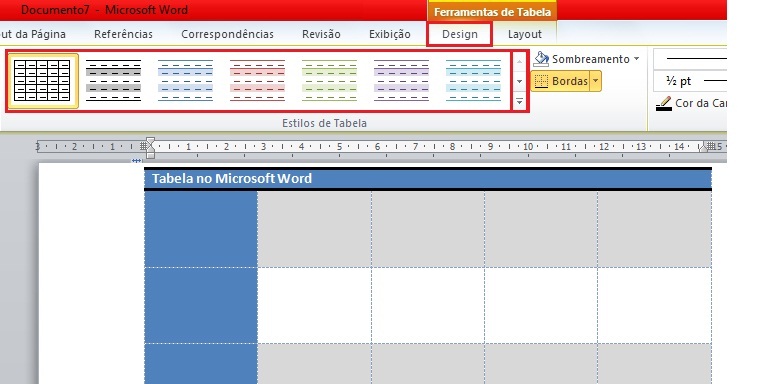
Task: Select the plain black grid table style
Action: point(43,81)
